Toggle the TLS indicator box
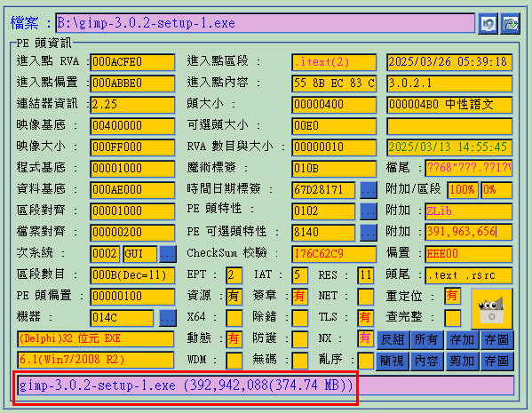532x413 pixels. coord(366,318)
